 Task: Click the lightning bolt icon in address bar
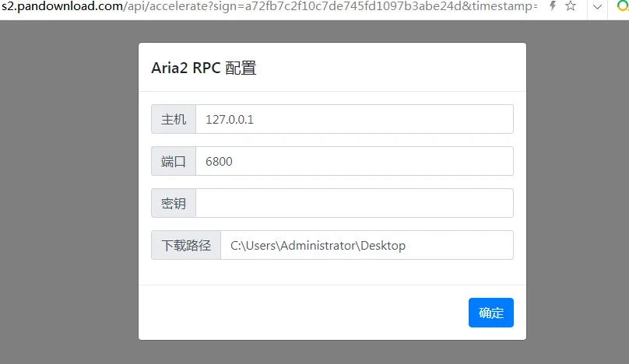(x=553, y=5)
